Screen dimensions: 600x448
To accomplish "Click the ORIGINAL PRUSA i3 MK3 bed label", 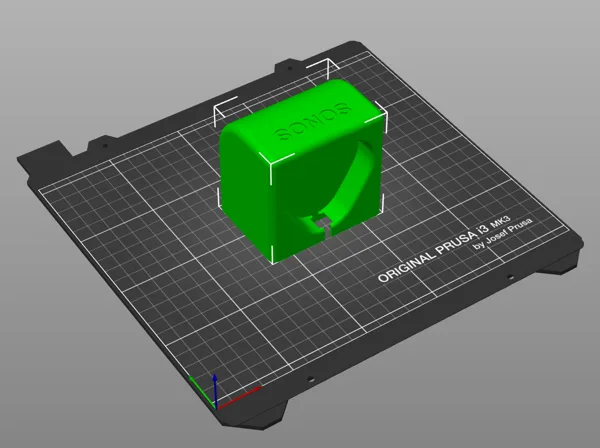I will click(x=444, y=249).
